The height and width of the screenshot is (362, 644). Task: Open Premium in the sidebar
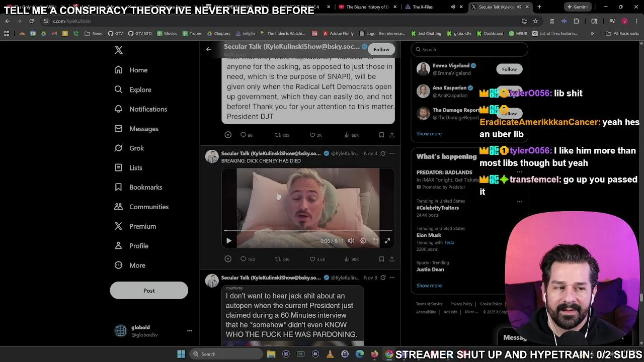point(135,226)
